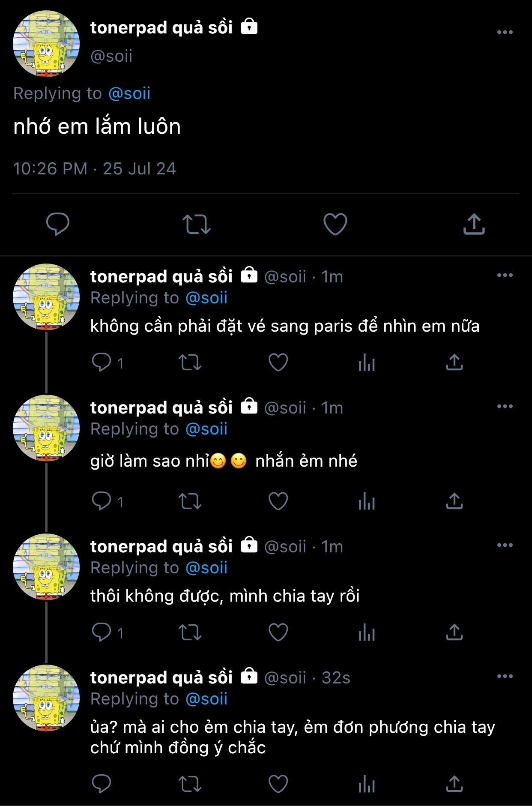
Task: Open reply thread on the paris tweet
Action: (x=102, y=363)
